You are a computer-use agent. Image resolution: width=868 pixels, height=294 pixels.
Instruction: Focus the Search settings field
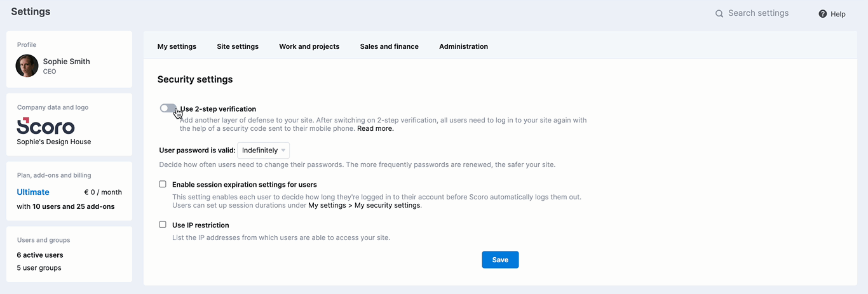click(x=758, y=13)
